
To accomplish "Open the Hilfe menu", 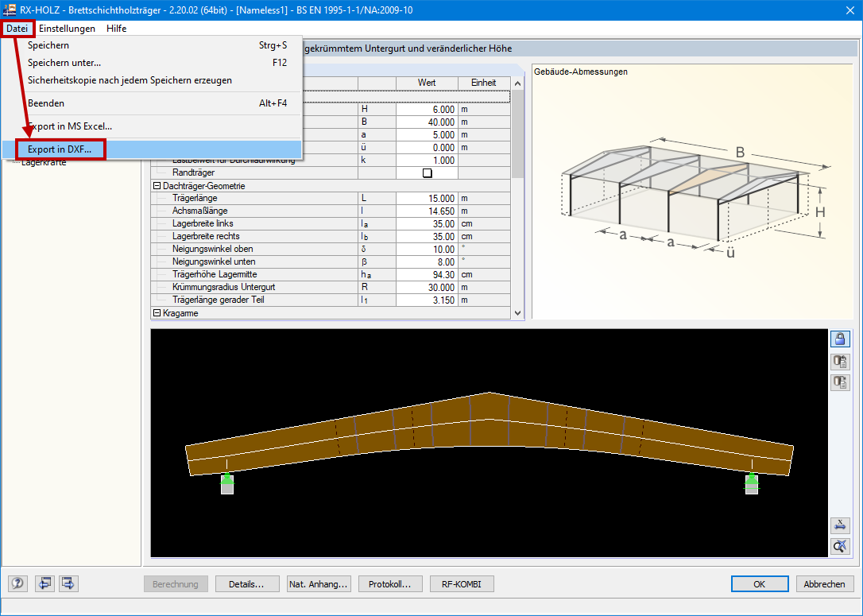I will point(116,28).
